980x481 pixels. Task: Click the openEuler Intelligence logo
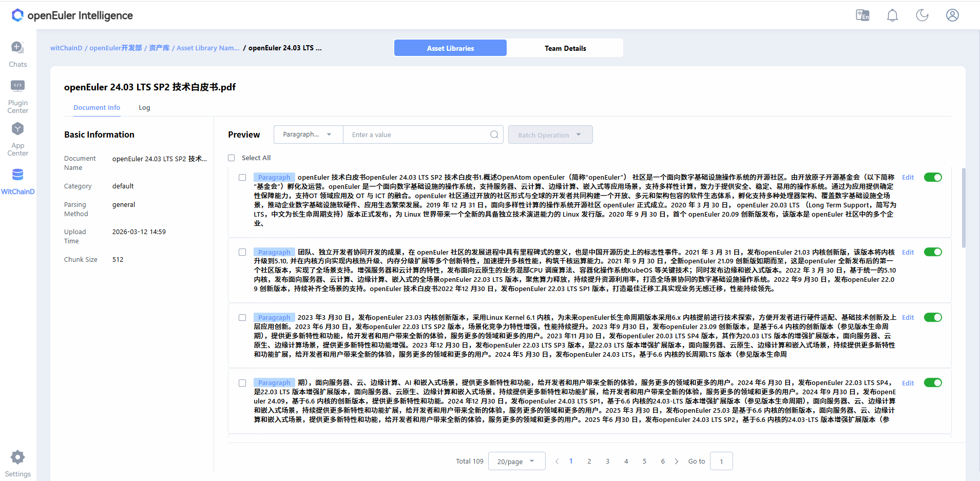72,15
